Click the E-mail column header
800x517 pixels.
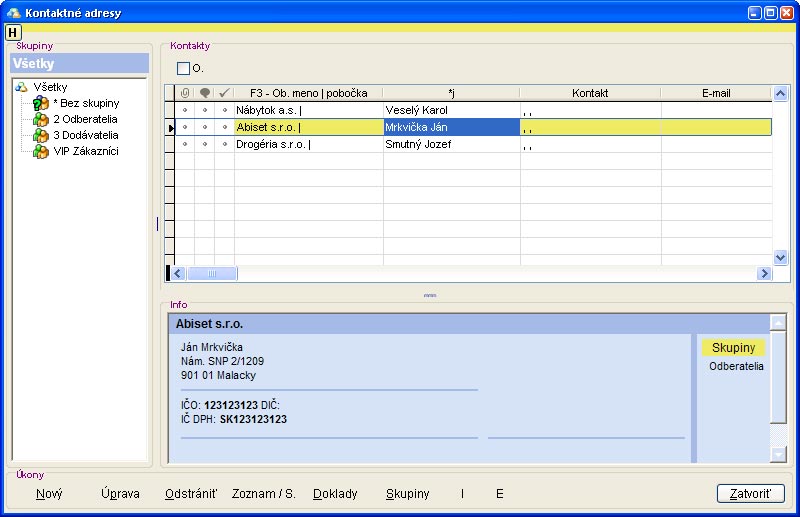(716, 93)
